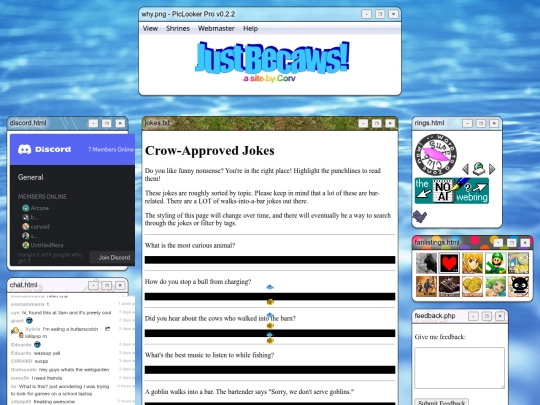Click corvoid's avatar in members list
540x405 pixels.
coord(25,227)
